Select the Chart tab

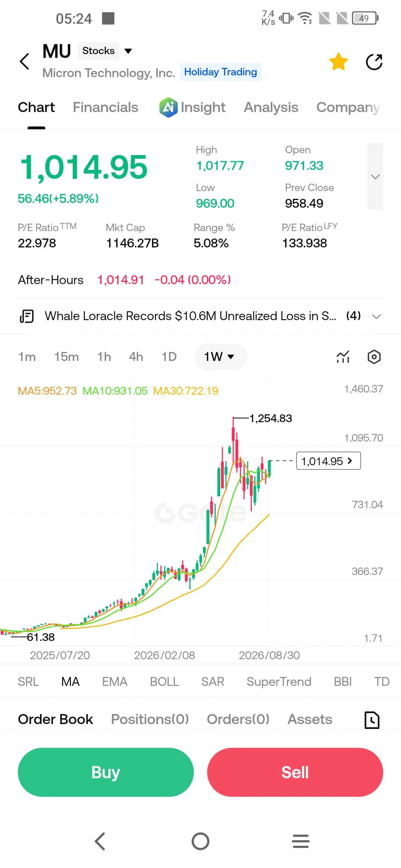pyautogui.click(x=36, y=108)
